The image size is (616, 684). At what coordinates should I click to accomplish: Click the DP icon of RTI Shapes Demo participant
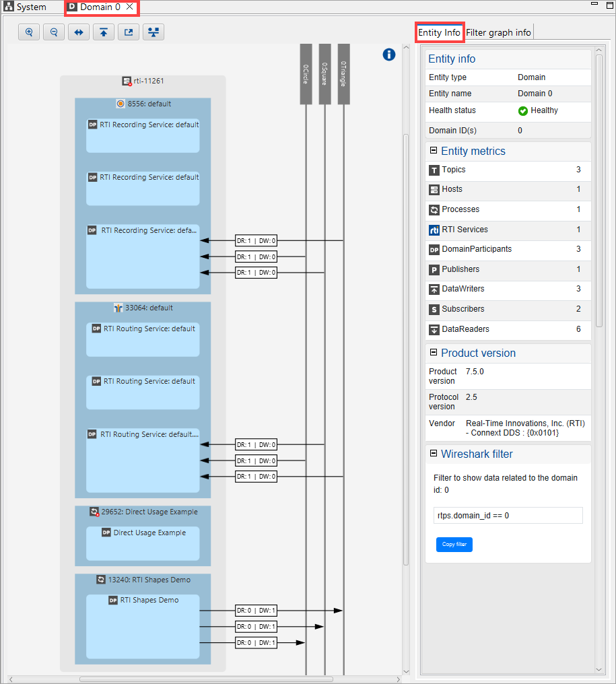(113, 601)
